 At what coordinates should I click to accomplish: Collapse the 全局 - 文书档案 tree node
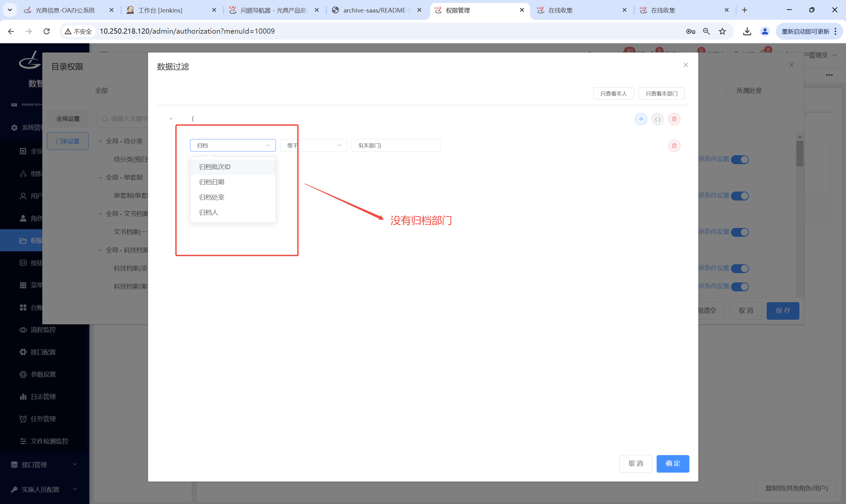[100, 214]
